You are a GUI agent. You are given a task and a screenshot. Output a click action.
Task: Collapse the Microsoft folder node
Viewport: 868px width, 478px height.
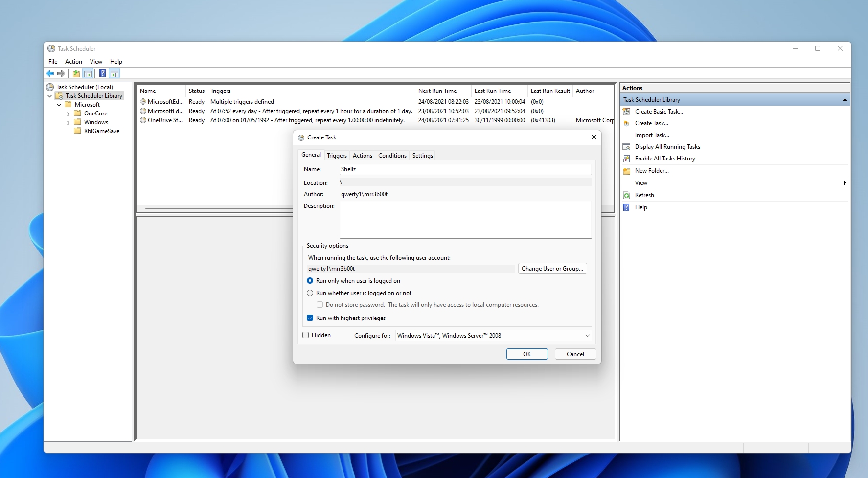click(x=59, y=105)
